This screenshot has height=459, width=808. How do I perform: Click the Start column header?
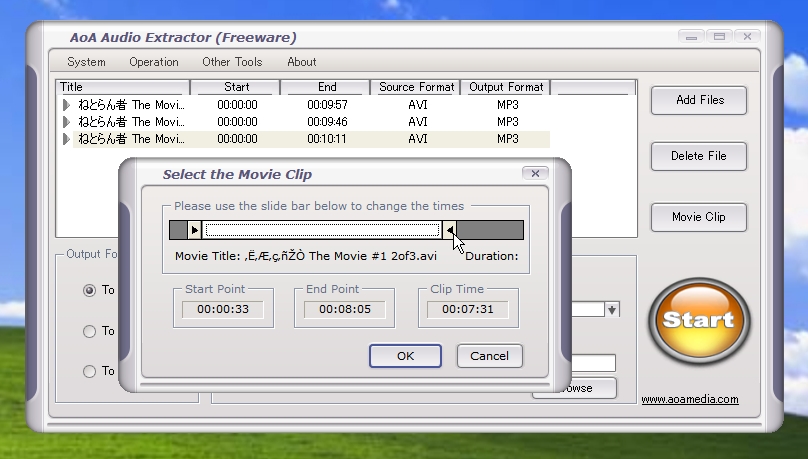point(236,87)
